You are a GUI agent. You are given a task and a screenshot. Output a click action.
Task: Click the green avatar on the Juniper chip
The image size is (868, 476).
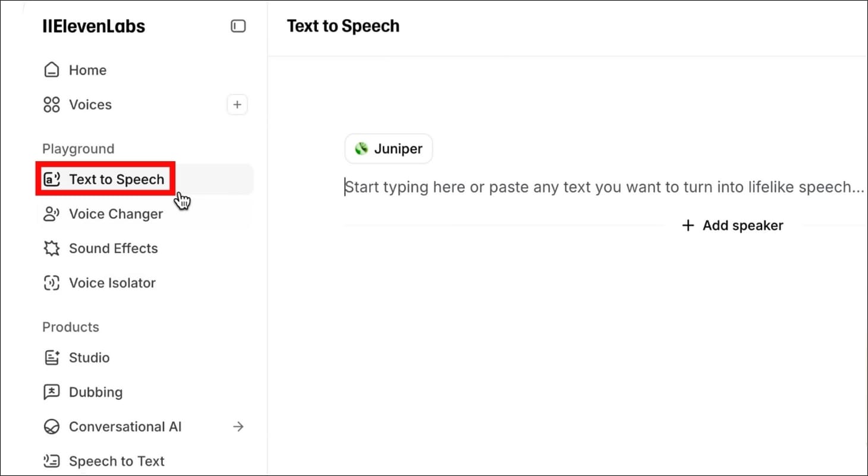point(361,148)
